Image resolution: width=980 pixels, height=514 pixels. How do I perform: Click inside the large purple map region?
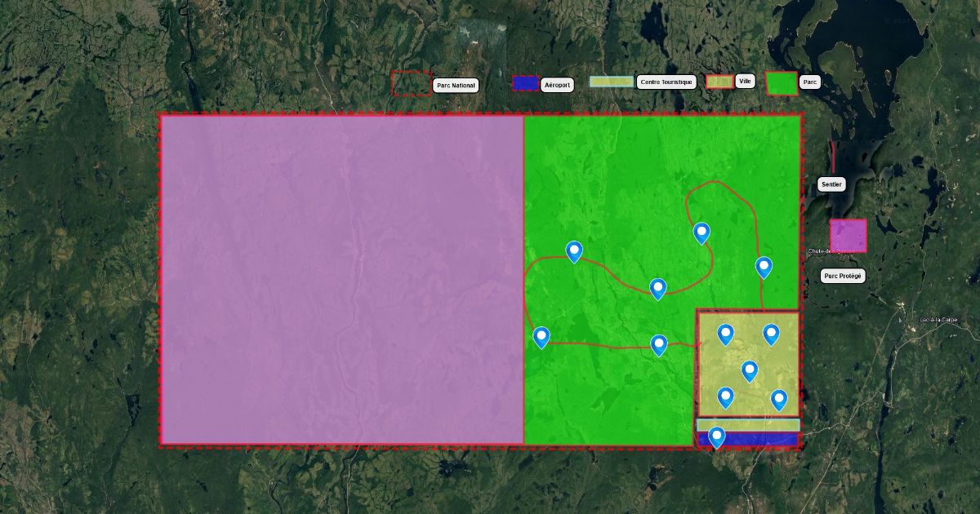click(341, 279)
